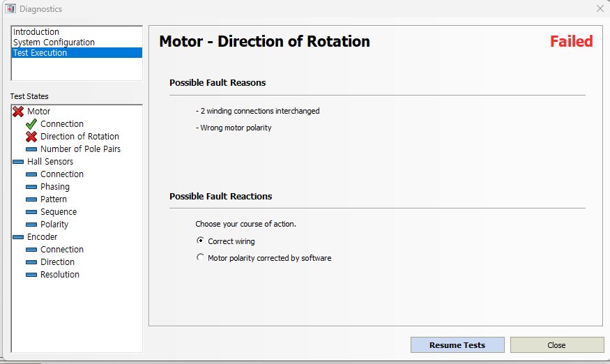
Task: Select the Sequence test state
Action: tap(59, 212)
